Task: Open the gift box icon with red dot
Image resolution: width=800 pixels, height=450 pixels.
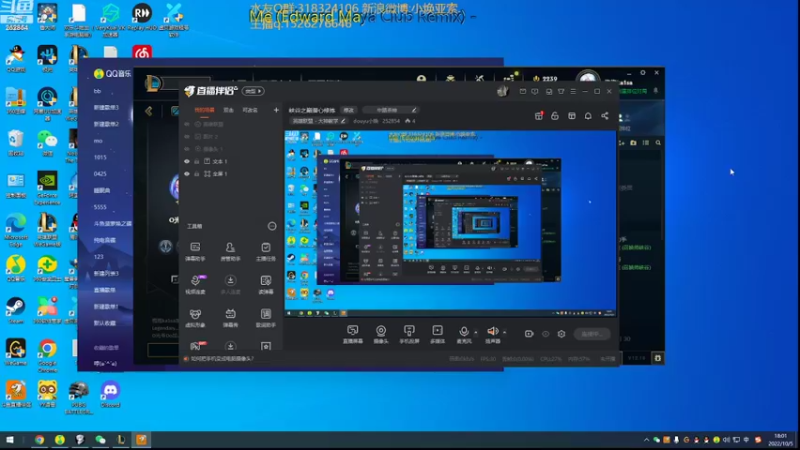Action: click(x=539, y=116)
